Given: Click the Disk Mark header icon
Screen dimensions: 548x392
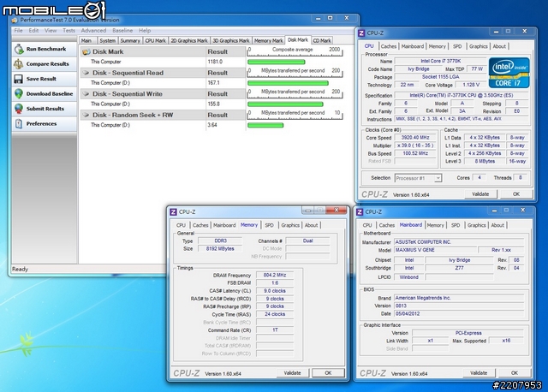Looking at the screenshot, I should [x=86, y=51].
